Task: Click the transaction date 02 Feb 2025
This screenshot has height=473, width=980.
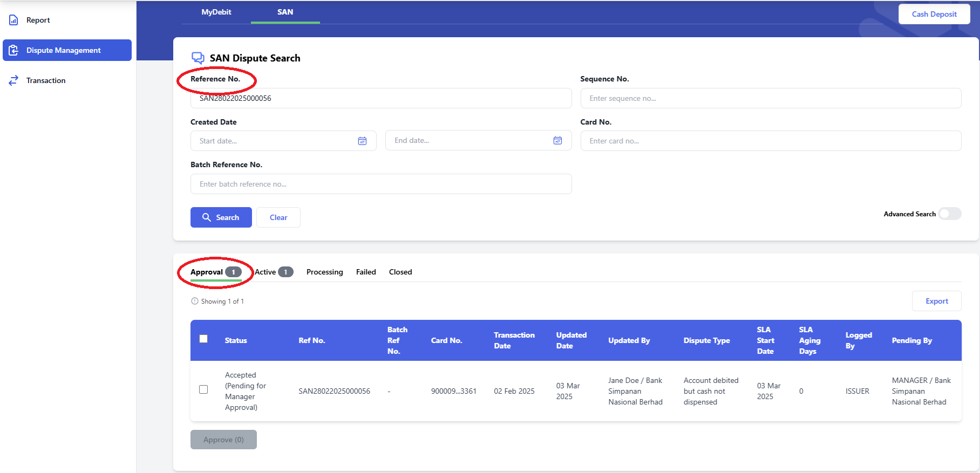Action: pyautogui.click(x=514, y=391)
